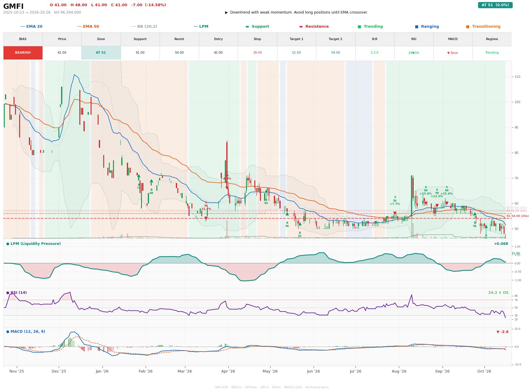Click the LPM entry in the legend row

(x=201, y=27)
